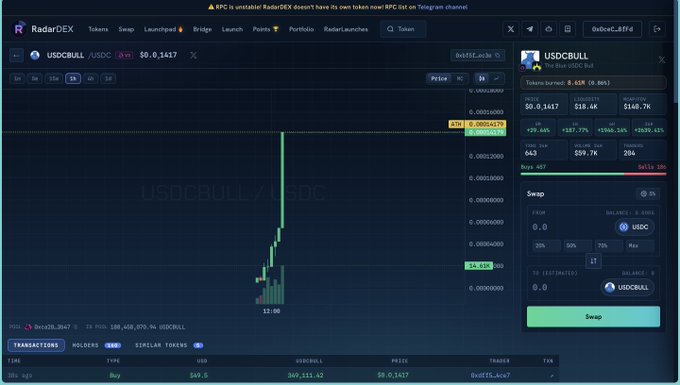Image resolution: width=680 pixels, height=385 pixels.
Task: Click the USDCBULL token avatar by the pair name
Action: tap(35, 55)
